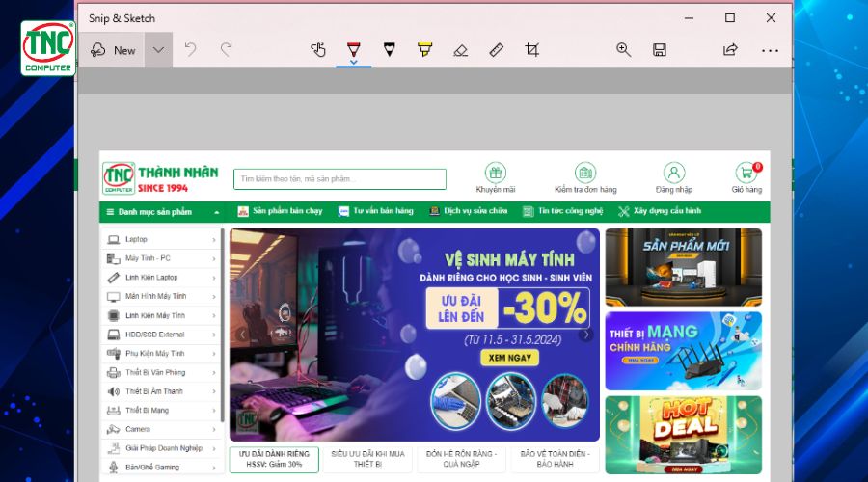The height and width of the screenshot is (482, 868).
Task: Open the Hot Deal banner
Action: coord(684,435)
